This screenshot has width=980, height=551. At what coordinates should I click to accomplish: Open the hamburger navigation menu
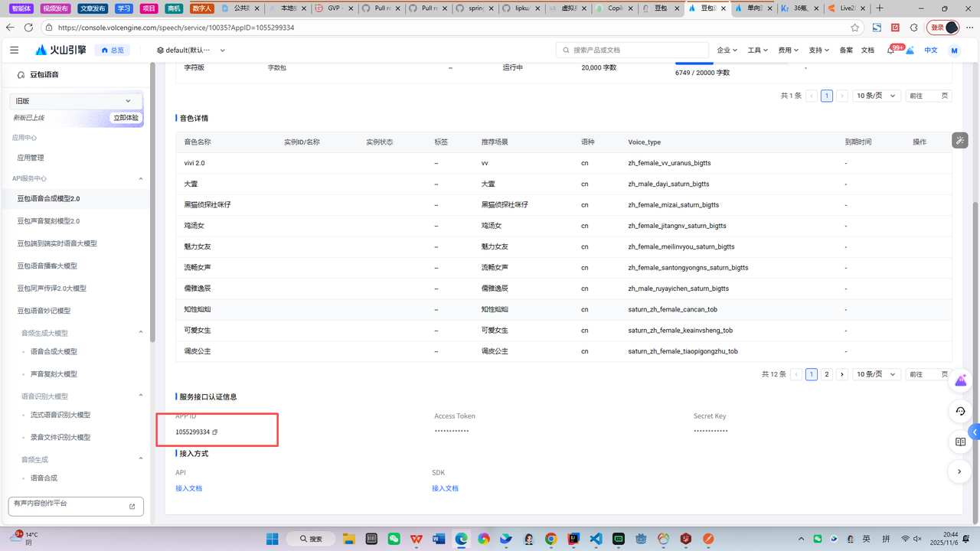point(14,50)
